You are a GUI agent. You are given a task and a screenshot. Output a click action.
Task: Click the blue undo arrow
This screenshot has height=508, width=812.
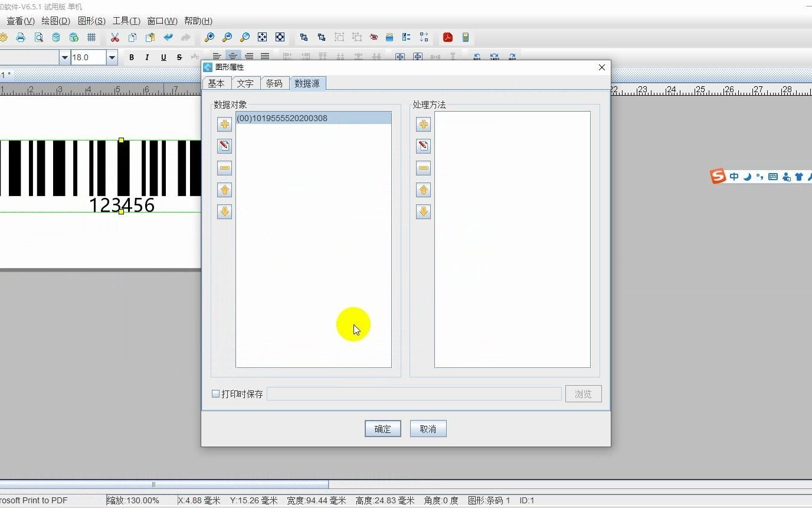pos(168,37)
